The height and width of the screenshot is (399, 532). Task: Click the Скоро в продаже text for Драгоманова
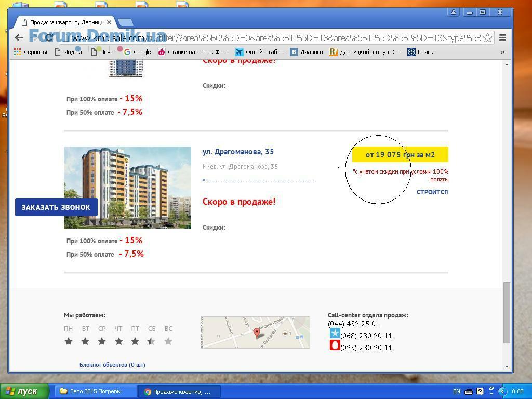click(x=239, y=202)
